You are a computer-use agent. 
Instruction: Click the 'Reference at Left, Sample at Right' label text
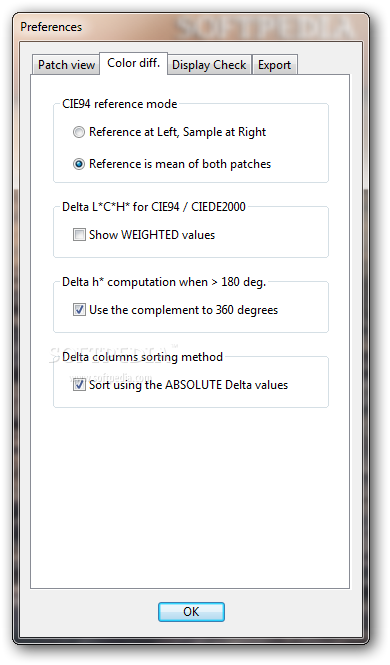(x=177, y=132)
